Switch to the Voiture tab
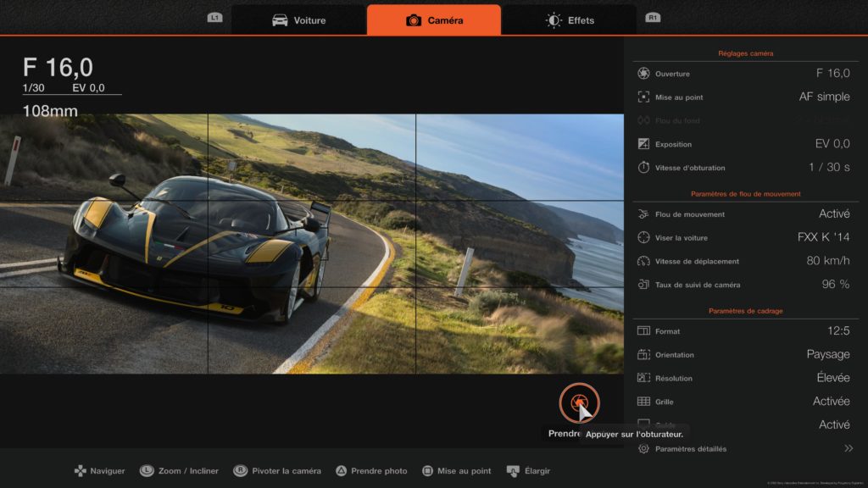The image size is (868, 488). point(299,20)
